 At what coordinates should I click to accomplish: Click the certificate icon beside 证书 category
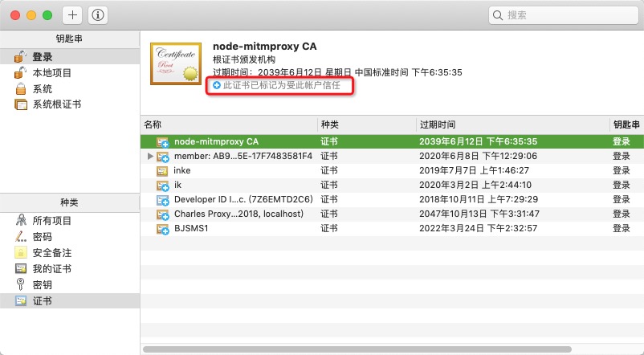pyautogui.click(x=21, y=300)
